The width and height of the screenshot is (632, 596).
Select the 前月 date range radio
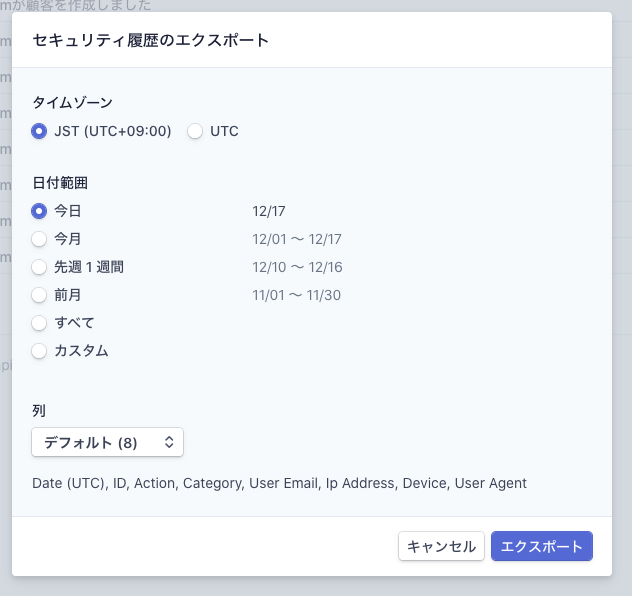pyautogui.click(x=40, y=295)
